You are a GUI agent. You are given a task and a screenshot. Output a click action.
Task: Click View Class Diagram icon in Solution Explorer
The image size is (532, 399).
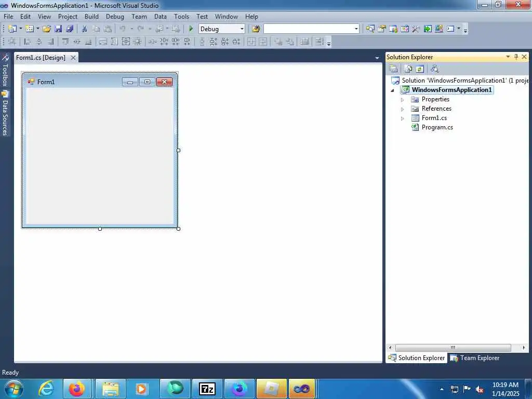[x=435, y=69]
